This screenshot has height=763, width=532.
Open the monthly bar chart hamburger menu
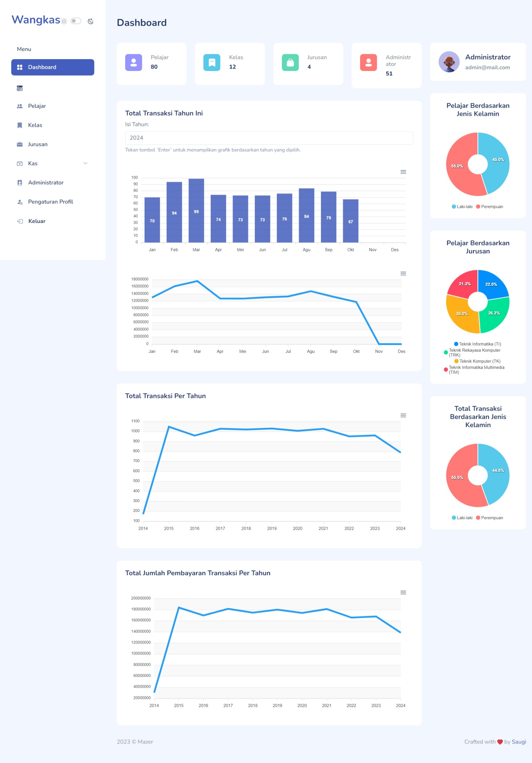(403, 172)
